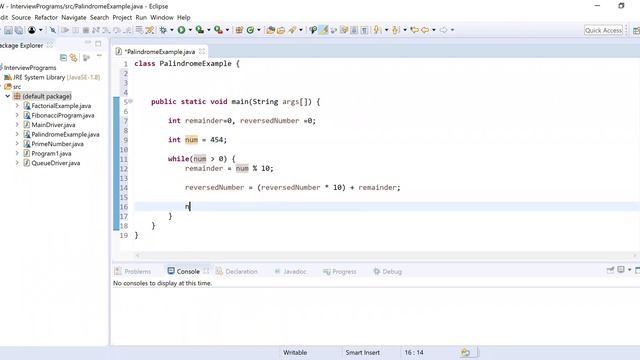This screenshot has height=360, width=640.
Task: Toggle Link with Editor in Package Explorer
Action: (x=73, y=58)
